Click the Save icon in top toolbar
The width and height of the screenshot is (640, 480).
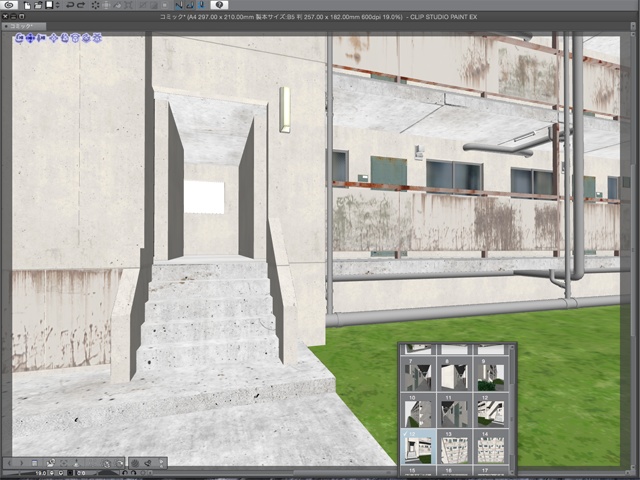[x=47, y=5]
